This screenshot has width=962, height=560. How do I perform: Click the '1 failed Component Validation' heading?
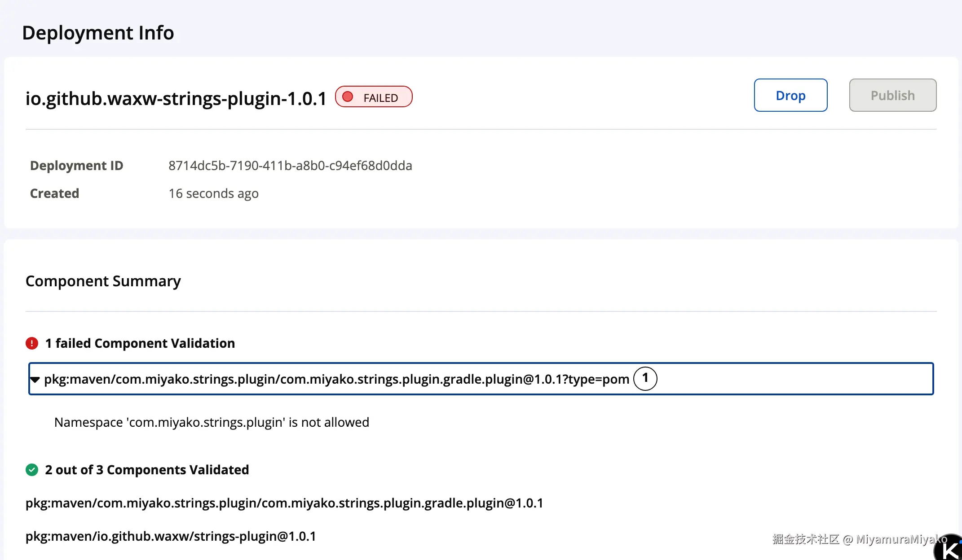(x=140, y=343)
